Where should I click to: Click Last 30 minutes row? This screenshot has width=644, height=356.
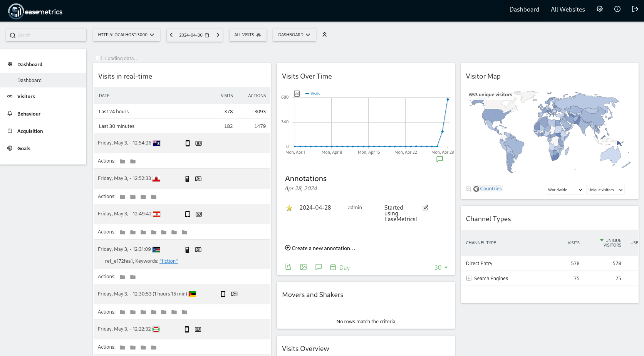tap(182, 126)
